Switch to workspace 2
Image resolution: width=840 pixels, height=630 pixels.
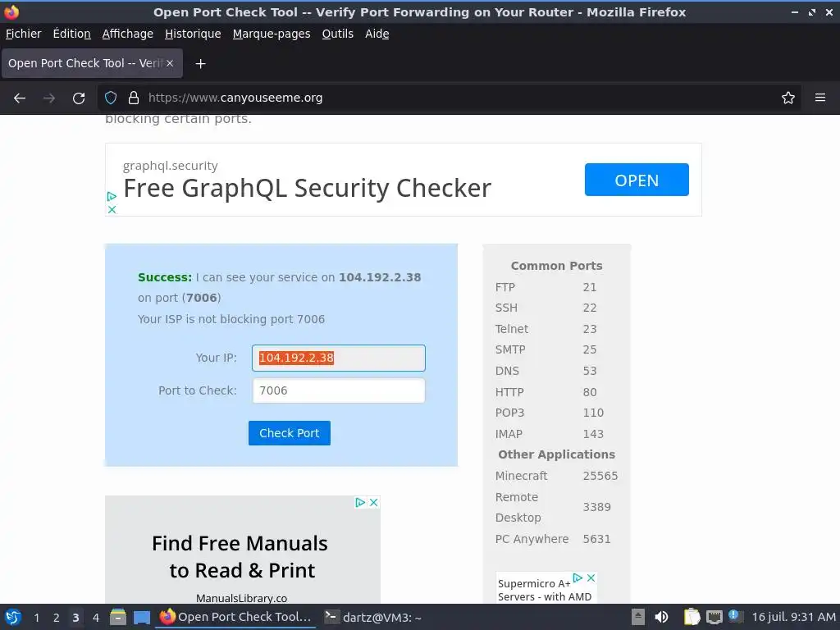coord(56,618)
